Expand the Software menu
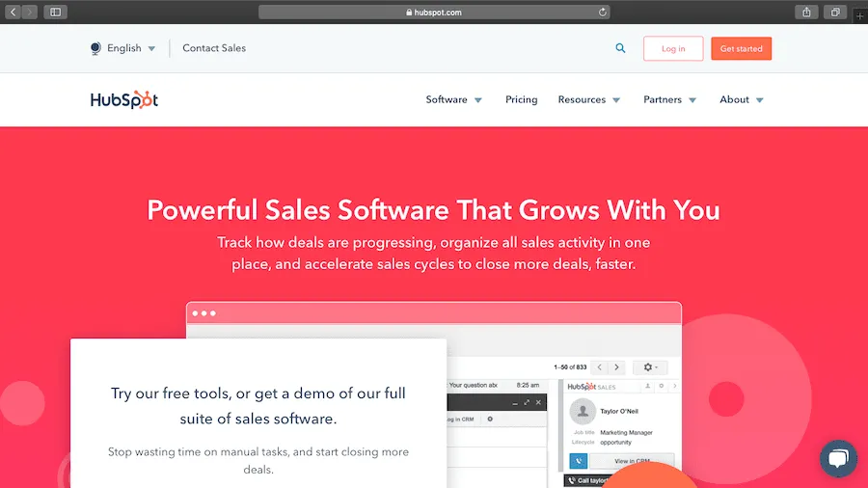This screenshot has width=868, height=488. tap(454, 99)
